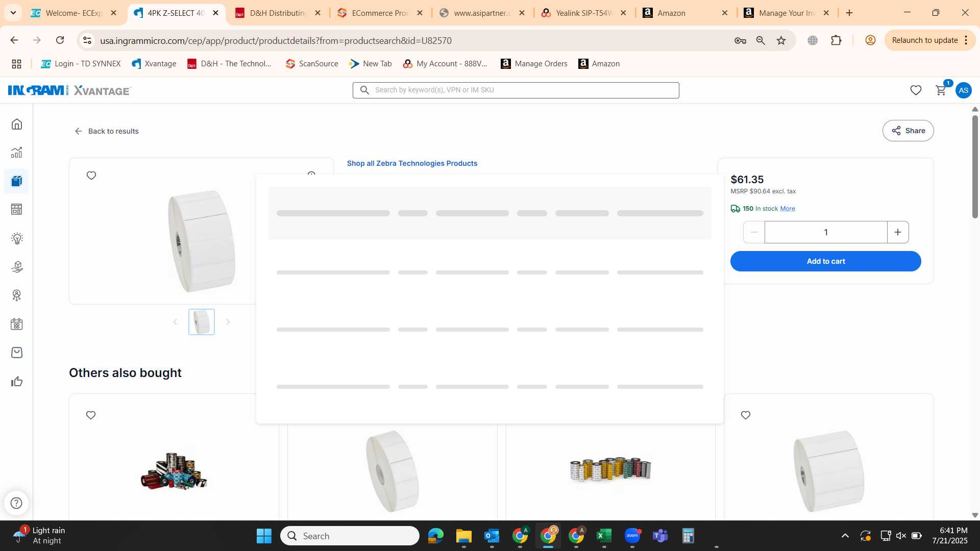Click the More stock details link
This screenshot has width=980, height=551.
tap(787, 209)
